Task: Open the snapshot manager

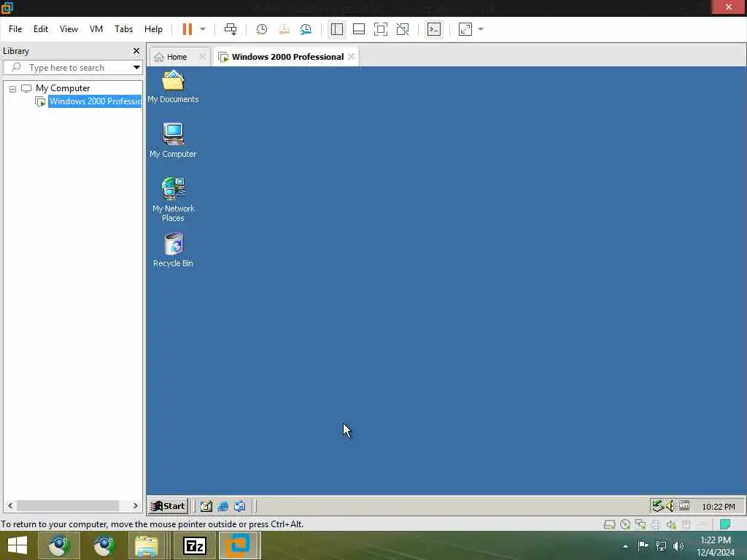Action: pyautogui.click(x=306, y=29)
